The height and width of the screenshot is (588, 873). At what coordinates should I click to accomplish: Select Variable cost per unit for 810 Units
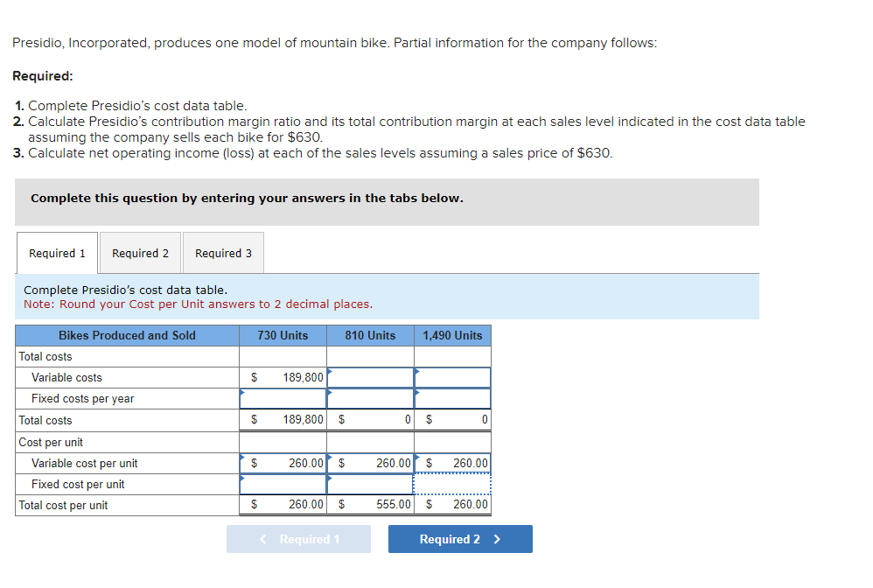[x=370, y=463]
